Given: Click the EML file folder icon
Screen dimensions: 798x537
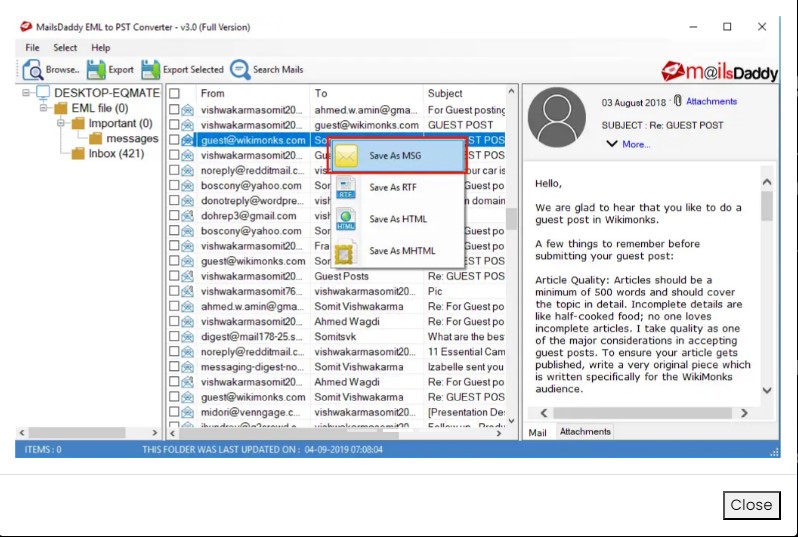Looking at the screenshot, I should tap(61, 108).
